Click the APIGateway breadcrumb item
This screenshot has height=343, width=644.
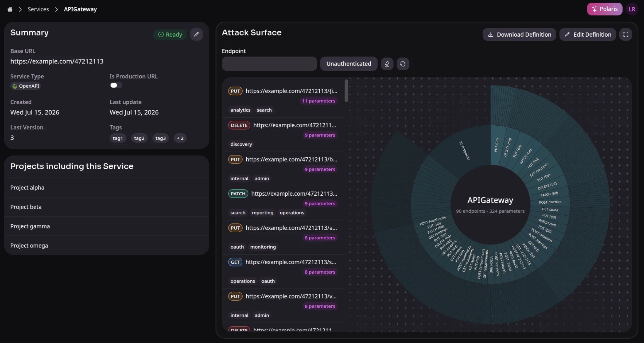[80, 9]
